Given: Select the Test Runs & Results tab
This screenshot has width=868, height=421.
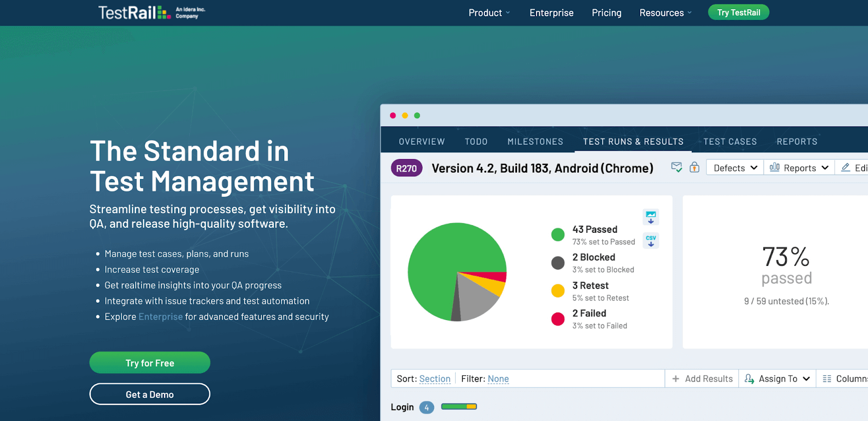Looking at the screenshot, I should (633, 142).
